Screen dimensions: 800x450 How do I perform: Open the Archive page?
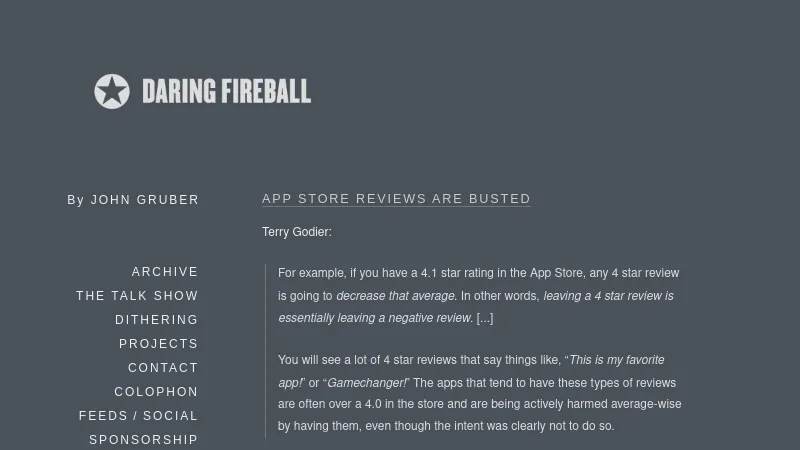pos(165,272)
